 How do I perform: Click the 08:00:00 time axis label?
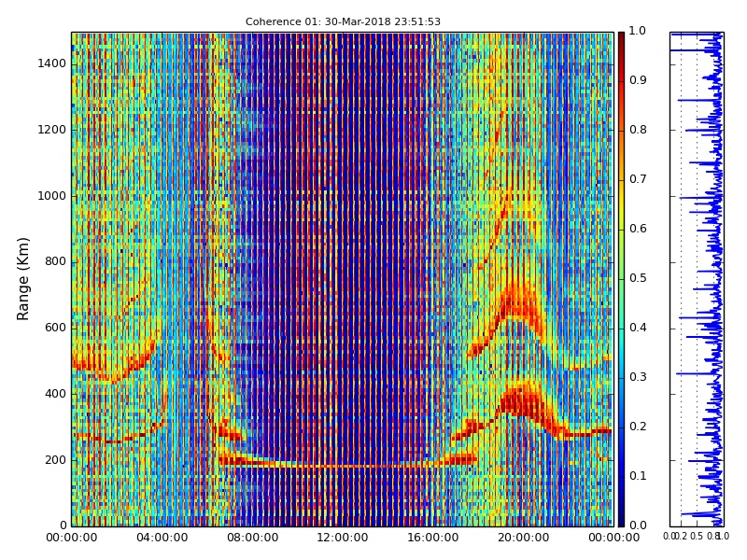pos(252,538)
